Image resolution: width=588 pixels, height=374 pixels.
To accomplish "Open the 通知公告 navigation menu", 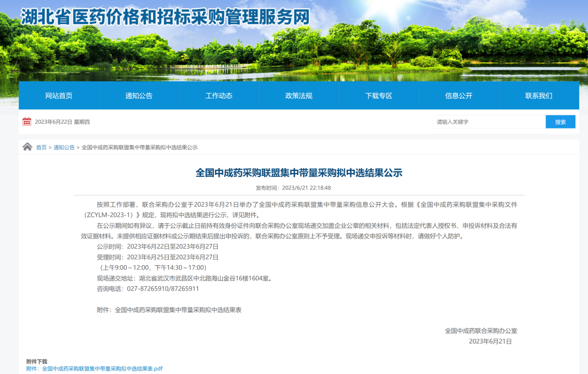I will click(139, 96).
